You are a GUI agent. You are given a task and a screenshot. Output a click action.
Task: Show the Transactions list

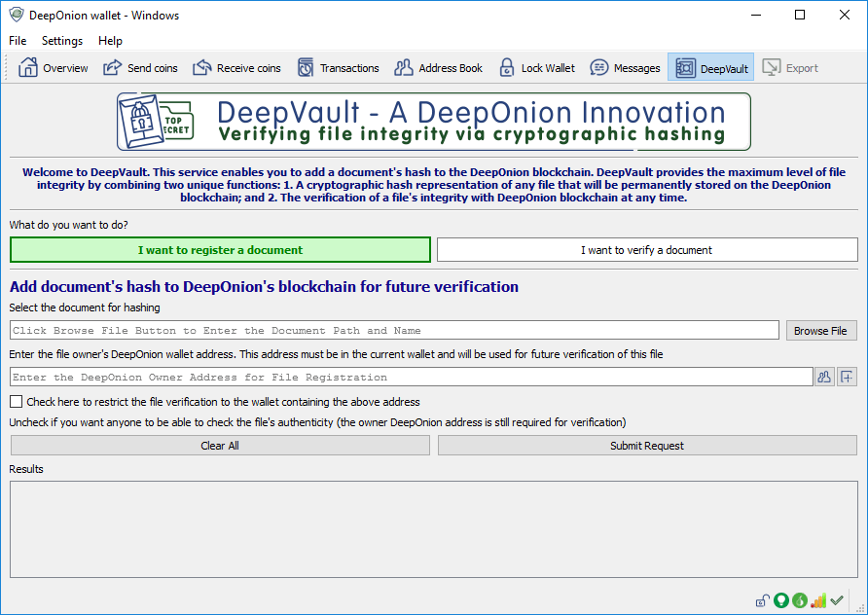(x=339, y=68)
